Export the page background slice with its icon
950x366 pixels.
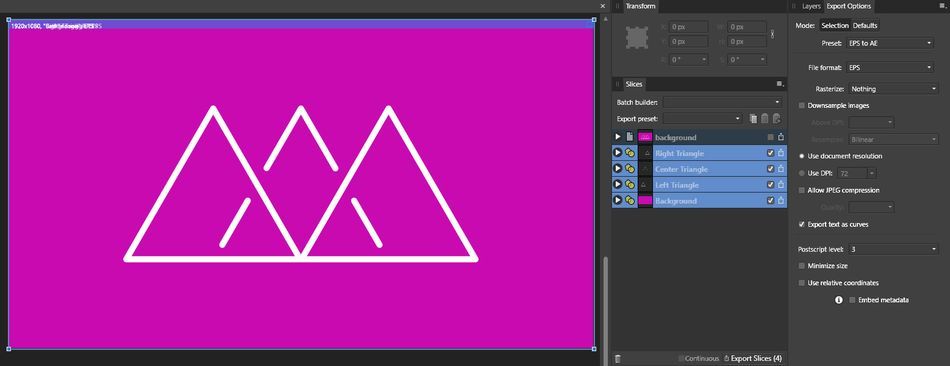point(781,137)
